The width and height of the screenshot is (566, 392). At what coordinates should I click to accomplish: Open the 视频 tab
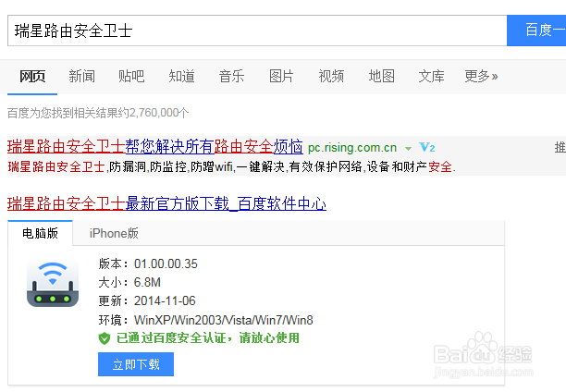click(331, 76)
